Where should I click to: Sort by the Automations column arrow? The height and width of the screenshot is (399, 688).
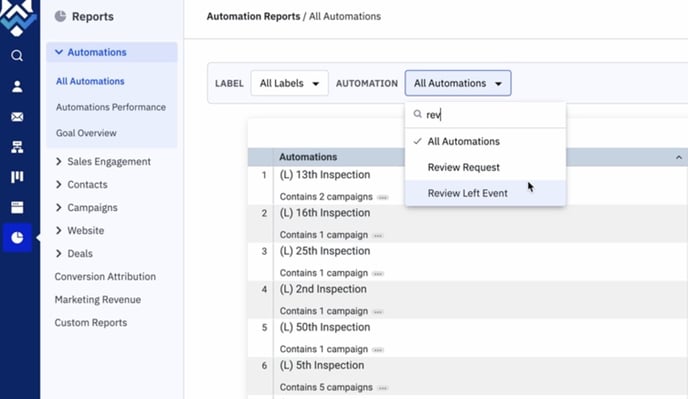[x=678, y=157]
